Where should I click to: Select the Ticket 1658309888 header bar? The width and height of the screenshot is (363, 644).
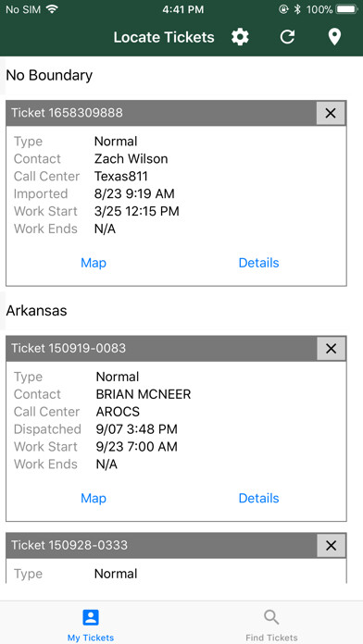point(161,113)
